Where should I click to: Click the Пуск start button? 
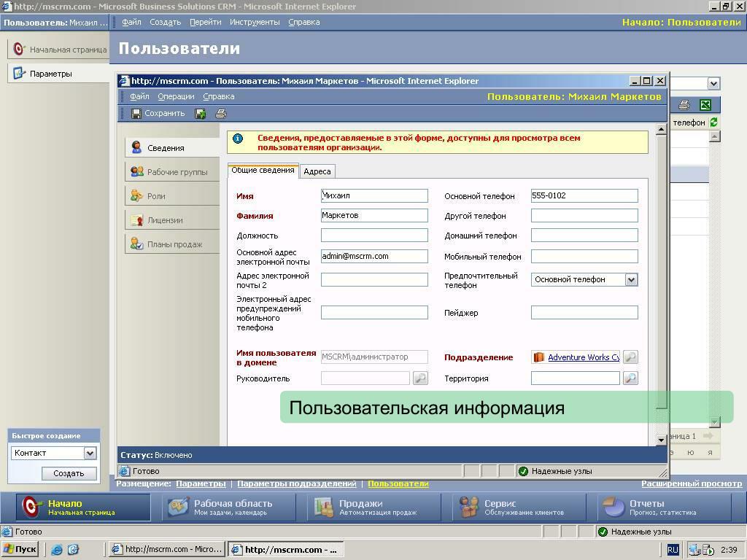pos(20,549)
